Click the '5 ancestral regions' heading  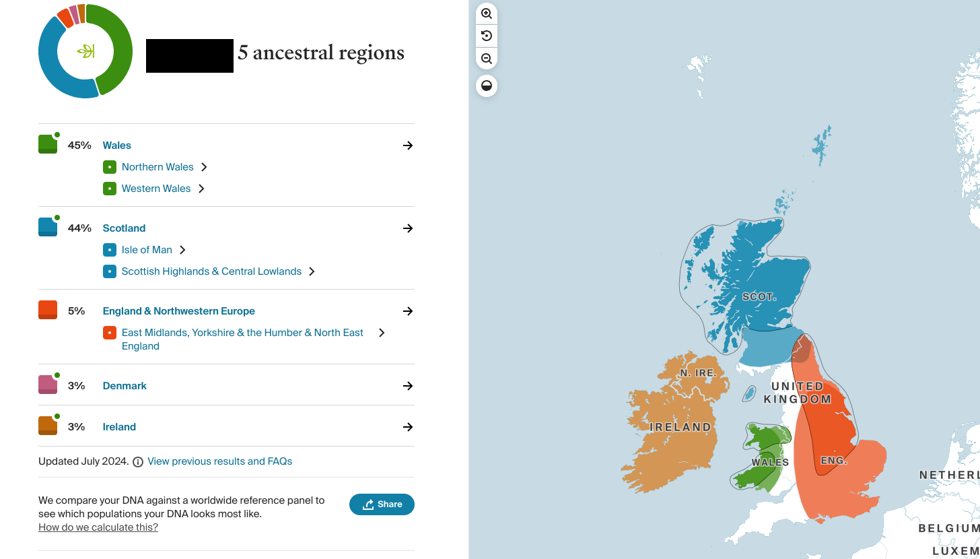pos(321,53)
